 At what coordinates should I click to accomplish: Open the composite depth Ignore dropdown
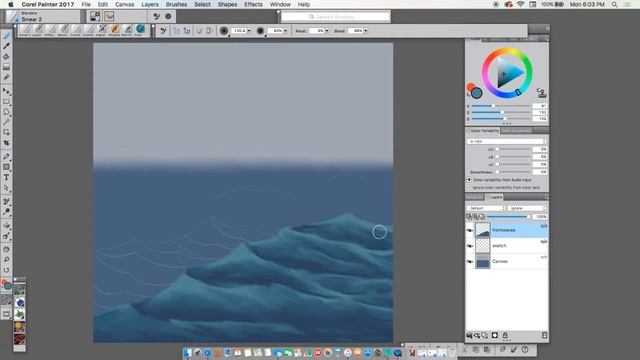click(x=527, y=208)
